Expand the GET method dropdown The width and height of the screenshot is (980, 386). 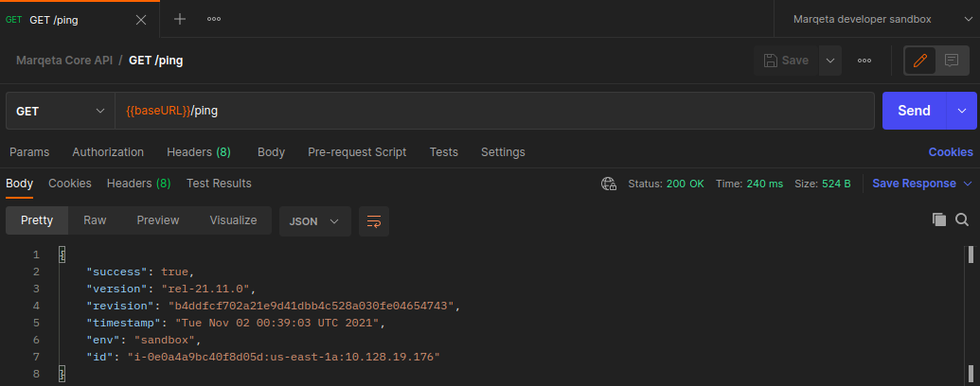click(x=61, y=111)
